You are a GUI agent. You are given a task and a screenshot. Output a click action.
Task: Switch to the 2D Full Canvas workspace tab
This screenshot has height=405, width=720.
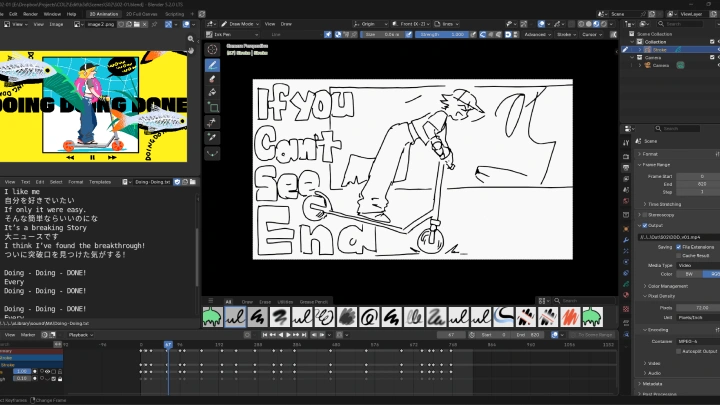(142, 14)
